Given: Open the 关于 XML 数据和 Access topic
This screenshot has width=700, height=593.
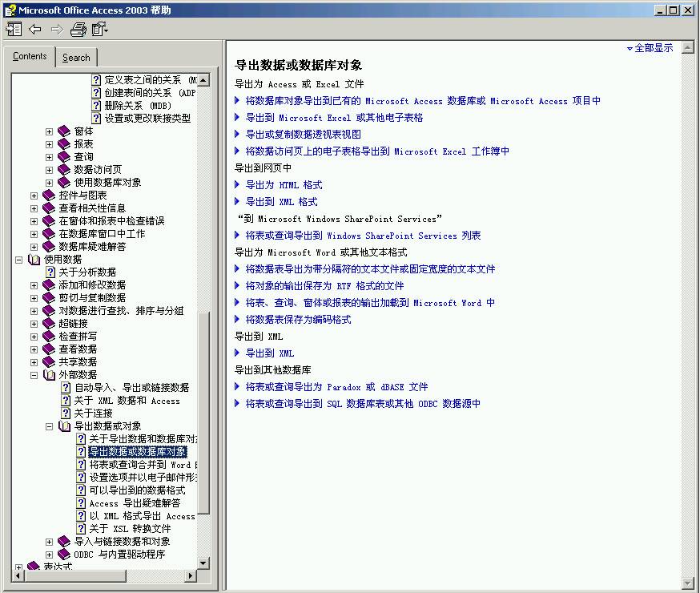Looking at the screenshot, I should [x=127, y=401].
